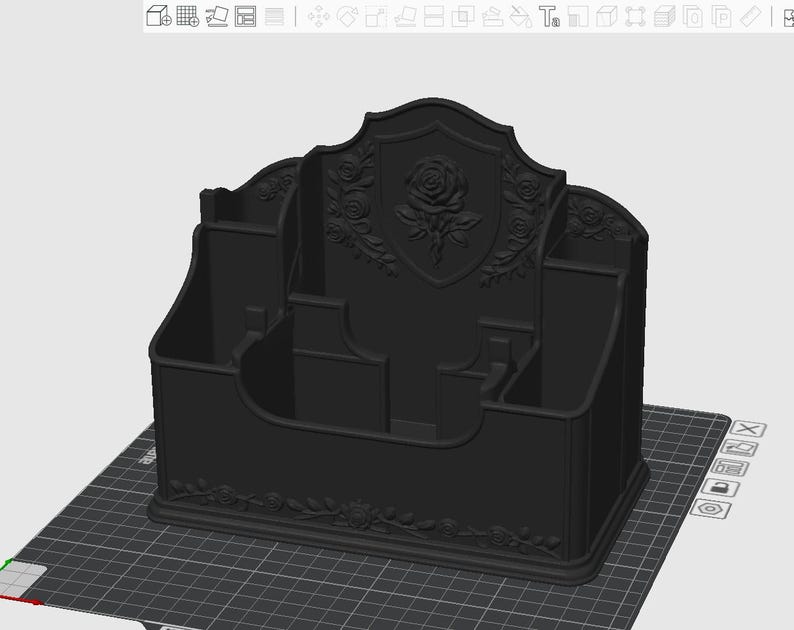This screenshot has height=630, width=794.
Task: Arrange objects on this plate
Action: coord(730,467)
